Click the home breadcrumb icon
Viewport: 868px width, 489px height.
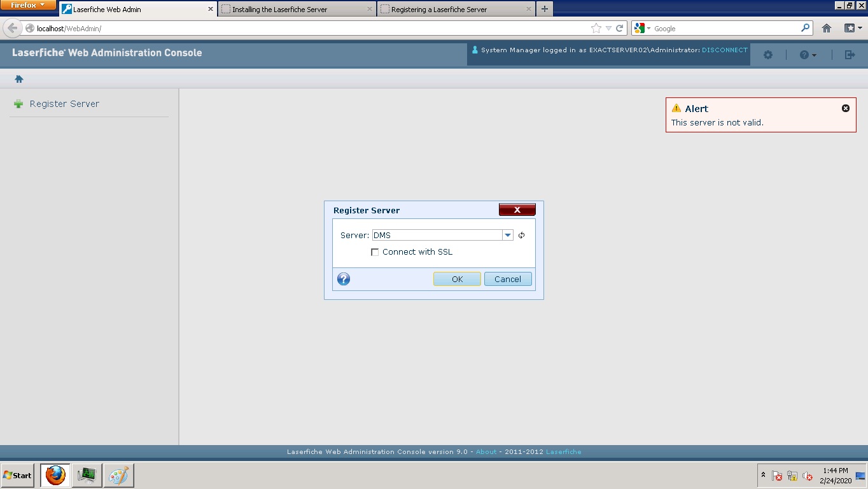(x=19, y=79)
